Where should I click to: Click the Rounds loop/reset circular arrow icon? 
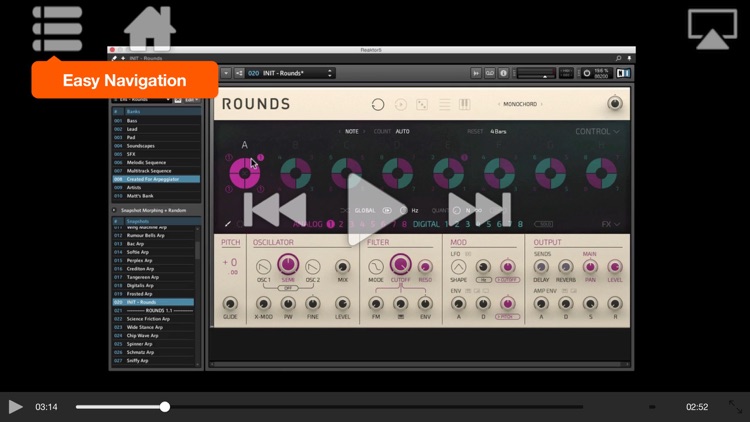tap(378, 104)
